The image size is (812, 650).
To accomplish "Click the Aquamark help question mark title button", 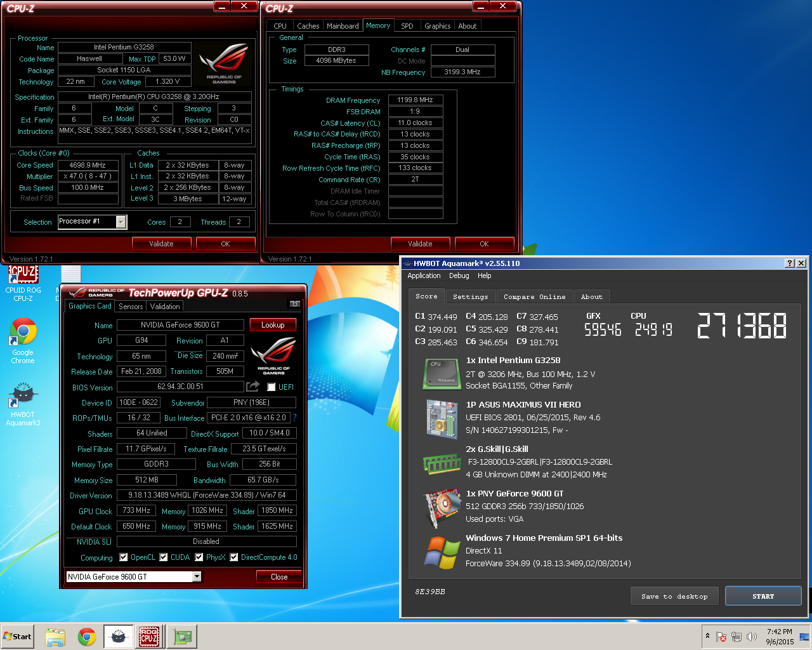I will [790, 263].
